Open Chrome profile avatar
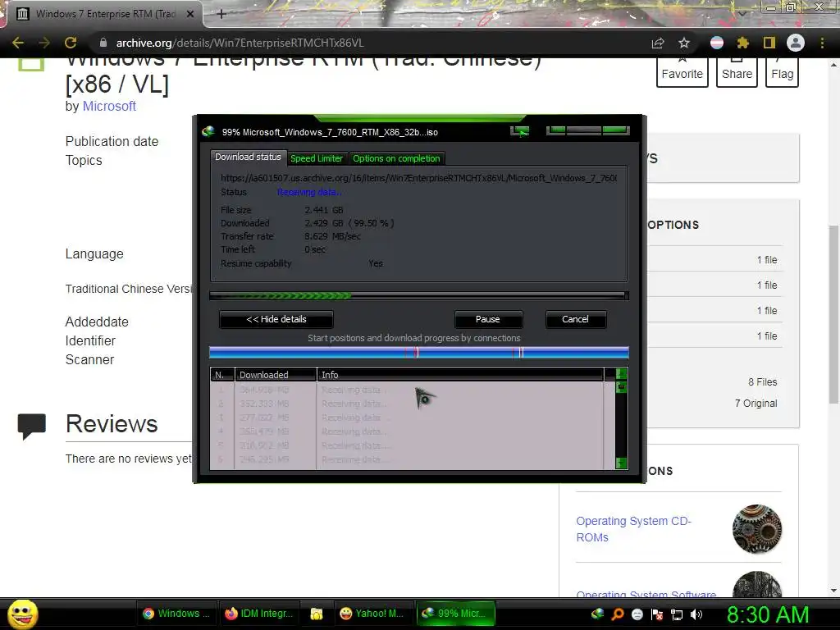Screen dimensions: 840x630 (x=796, y=43)
